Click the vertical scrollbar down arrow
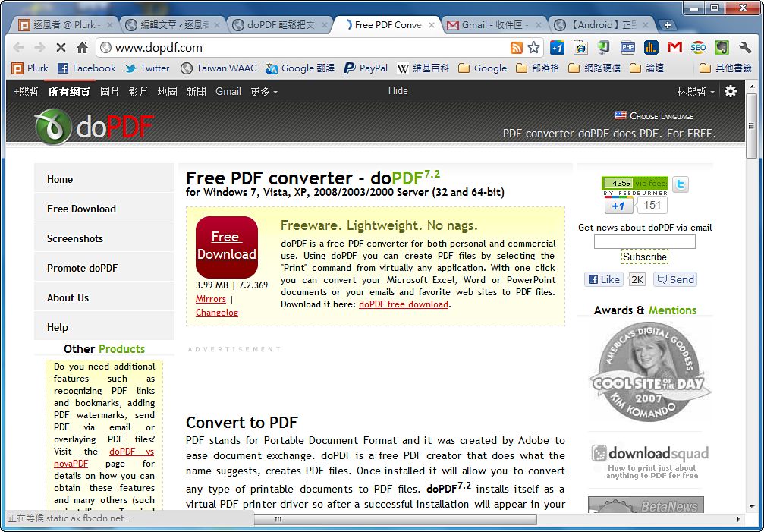Viewport: 764px width, 532px height. [x=752, y=506]
